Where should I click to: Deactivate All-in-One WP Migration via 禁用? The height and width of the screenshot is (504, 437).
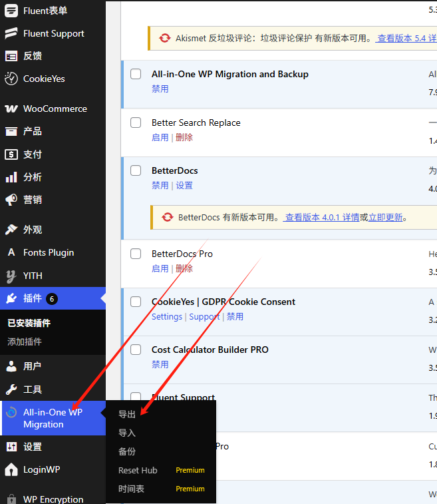160,89
